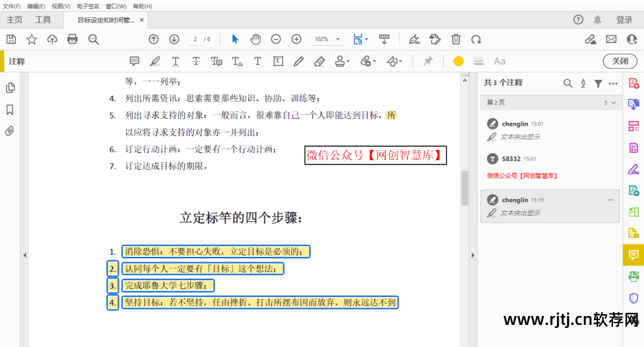The width and height of the screenshot is (644, 347).
Task: Open the Aa text properties
Action: (x=500, y=61)
